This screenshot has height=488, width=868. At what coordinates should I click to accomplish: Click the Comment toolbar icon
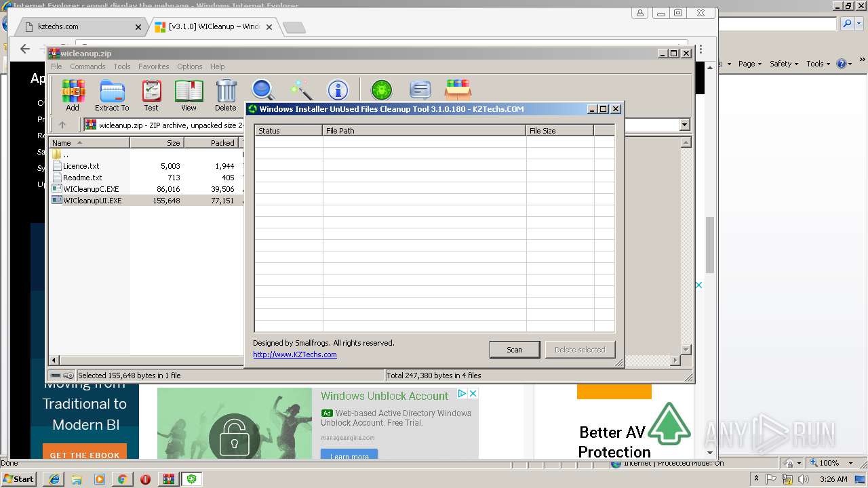(420, 90)
